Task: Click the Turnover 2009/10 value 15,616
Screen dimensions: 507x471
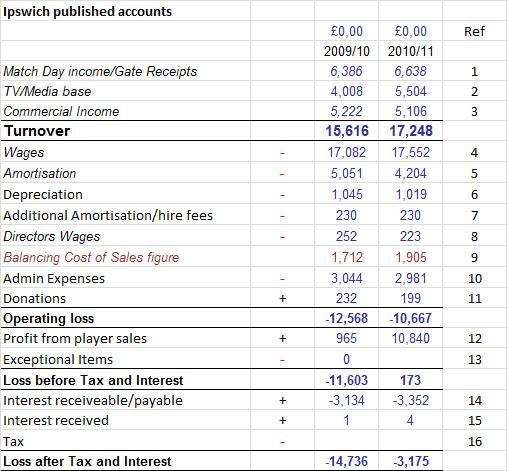Action: (347, 131)
